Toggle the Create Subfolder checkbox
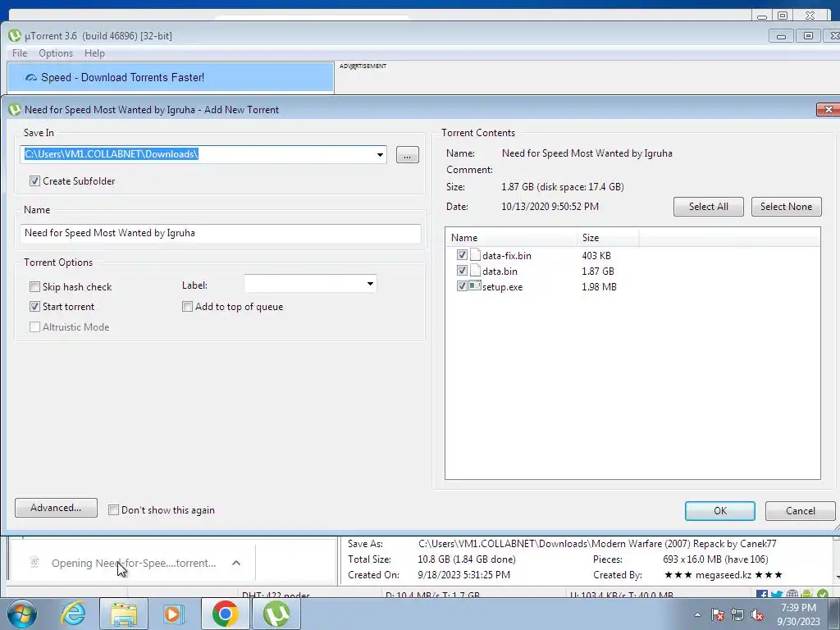Image resolution: width=840 pixels, height=630 pixels. pyautogui.click(x=34, y=181)
